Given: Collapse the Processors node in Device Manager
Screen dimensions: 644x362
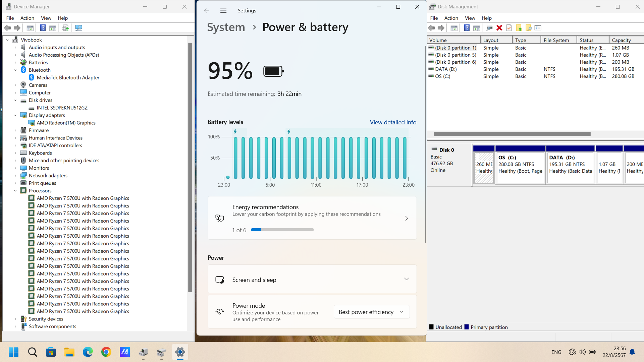Looking at the screenshot, I should [x=15, y=191].
